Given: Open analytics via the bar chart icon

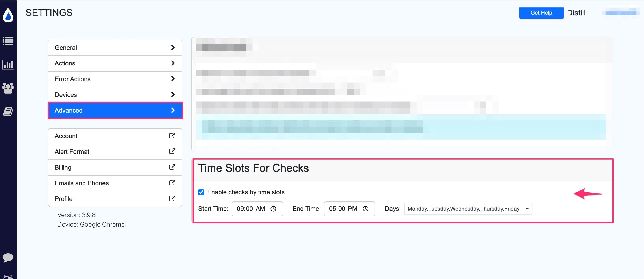Looking at the screenshot, I should tap(8, 65).
